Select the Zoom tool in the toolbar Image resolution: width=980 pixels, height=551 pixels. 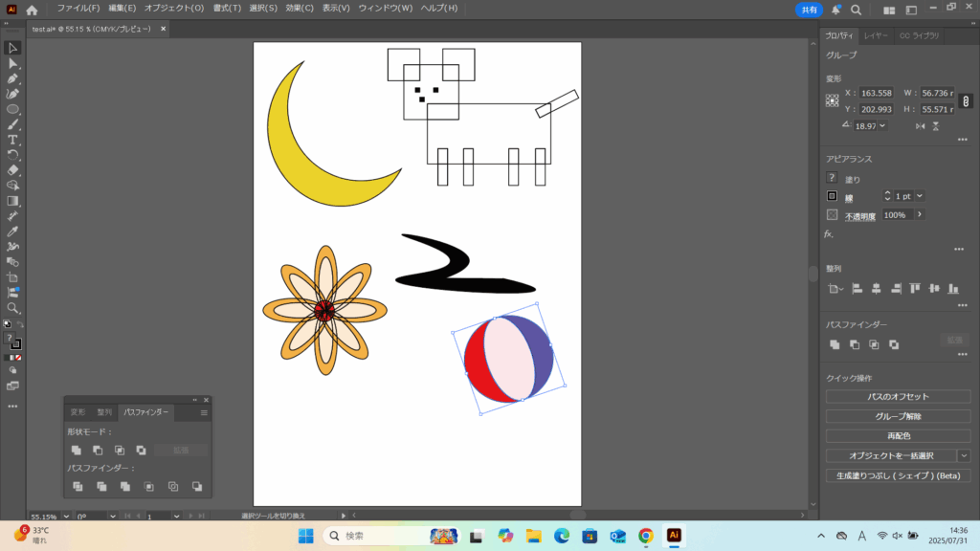click(13, 308)
